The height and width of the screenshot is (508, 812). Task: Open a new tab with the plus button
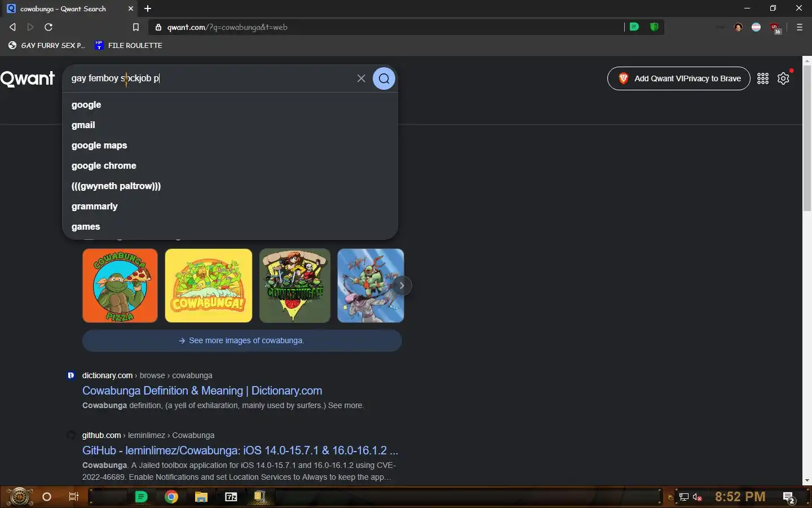(x=148, y=8)
